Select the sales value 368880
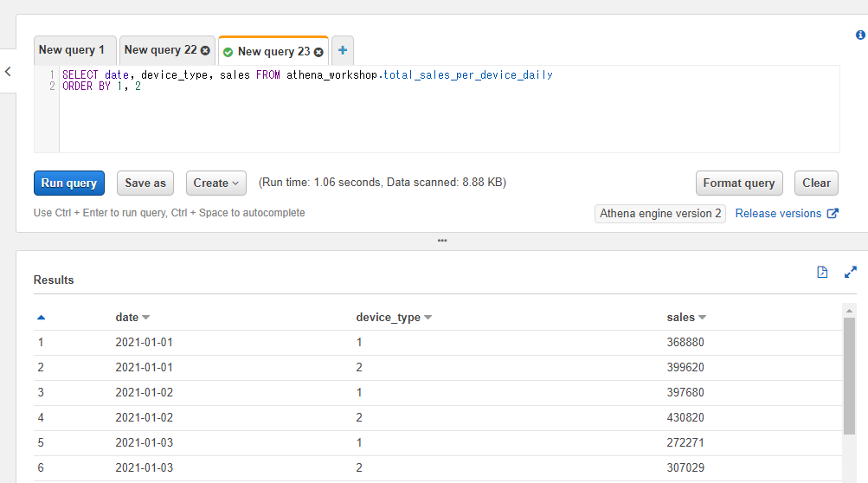868x483 pixels. pos(685,342)
